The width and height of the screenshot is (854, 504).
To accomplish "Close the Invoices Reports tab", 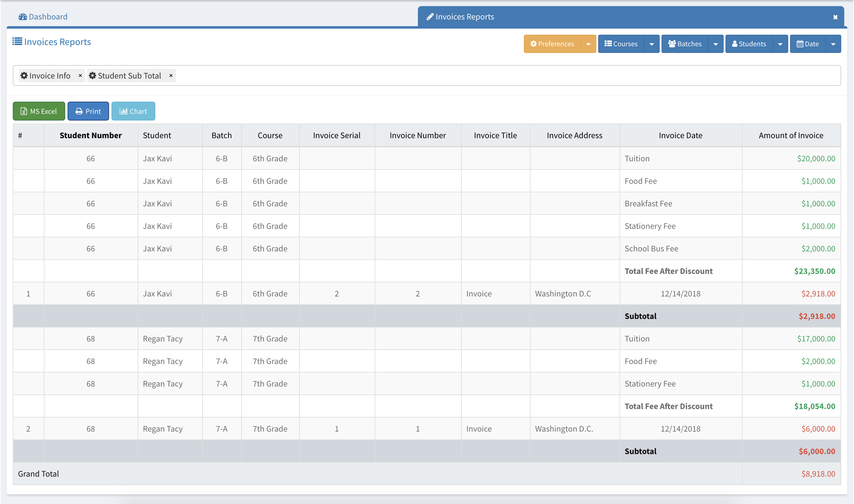I will 835,17.
